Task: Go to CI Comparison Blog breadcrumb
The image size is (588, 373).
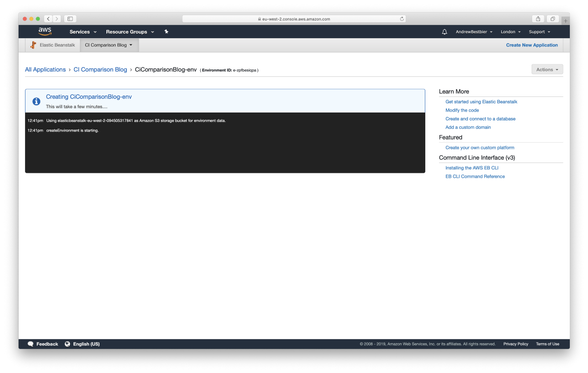Action: click(x=100, y=70)
